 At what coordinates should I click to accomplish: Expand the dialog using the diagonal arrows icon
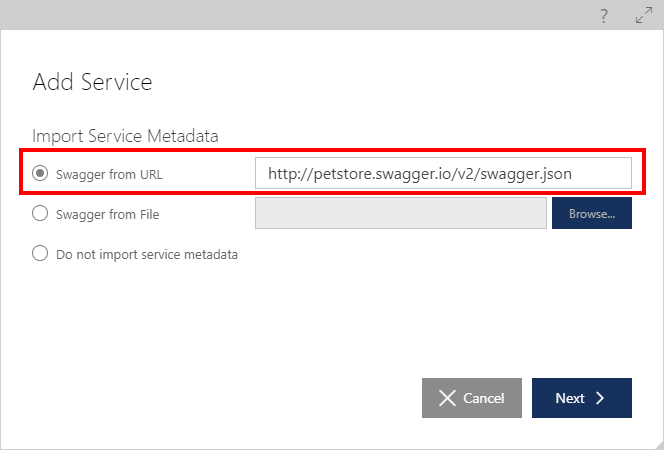coord(644,15)
